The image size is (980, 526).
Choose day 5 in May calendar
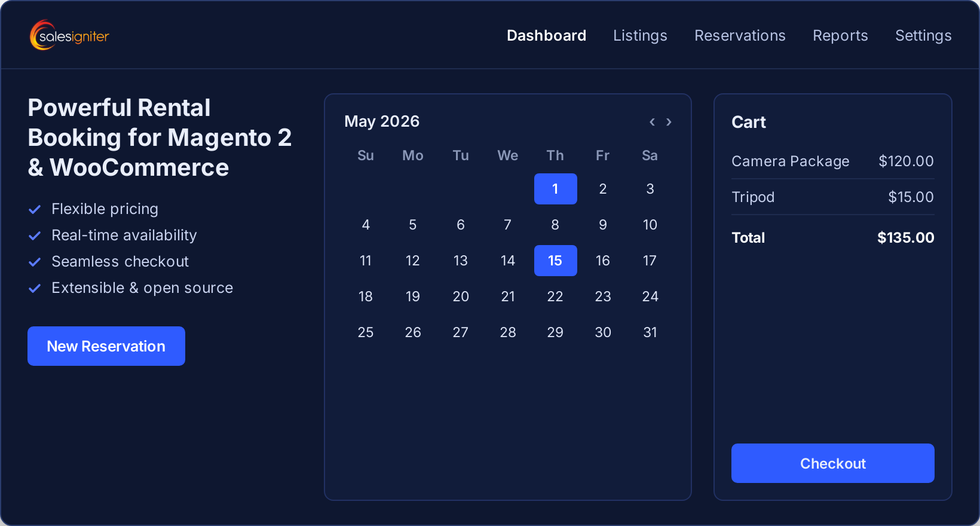tap(413, 225)
